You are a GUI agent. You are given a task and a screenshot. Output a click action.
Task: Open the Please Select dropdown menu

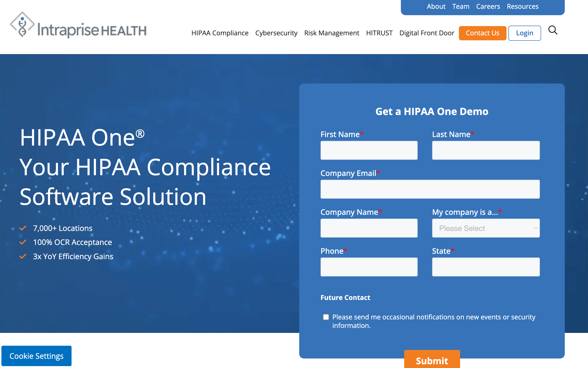(486, 228)
